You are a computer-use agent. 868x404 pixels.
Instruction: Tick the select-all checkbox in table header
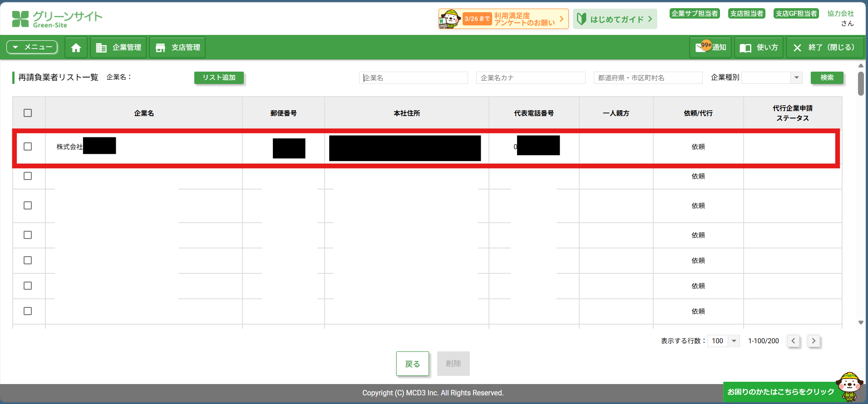pyautogui.click(x=28, y=113)
